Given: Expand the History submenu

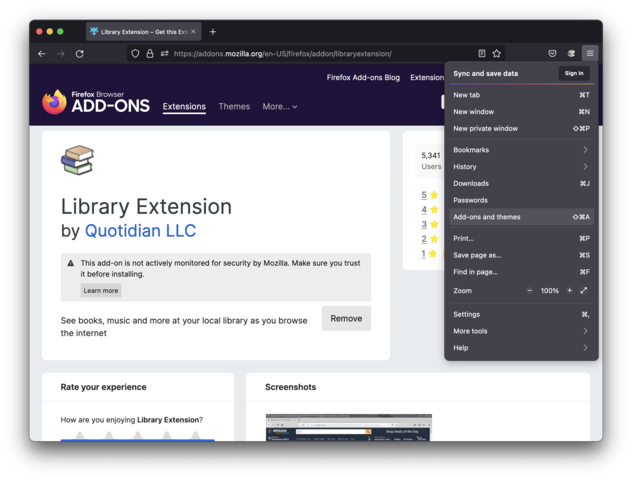Looking at the screenshot, I should pos(521,166).
